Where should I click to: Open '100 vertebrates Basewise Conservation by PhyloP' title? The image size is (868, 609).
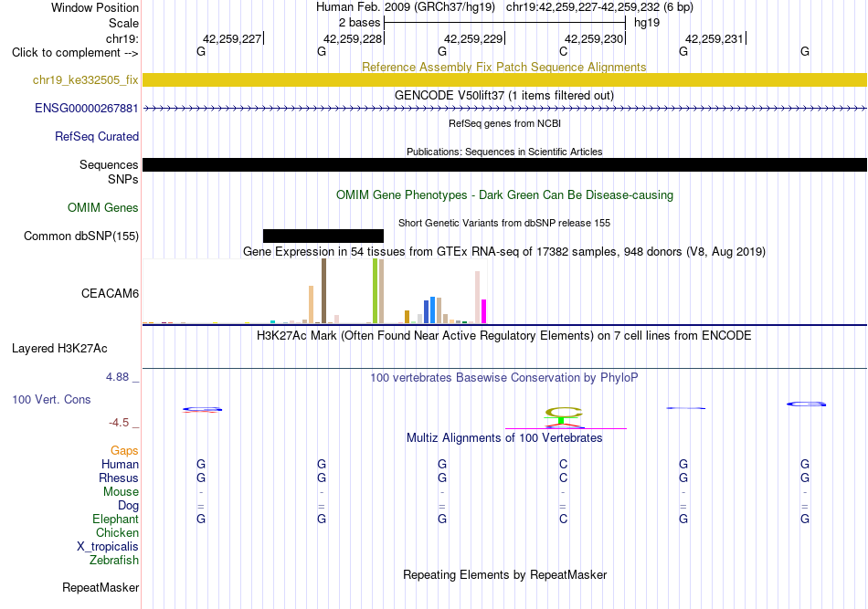click(x=504, y=378)
